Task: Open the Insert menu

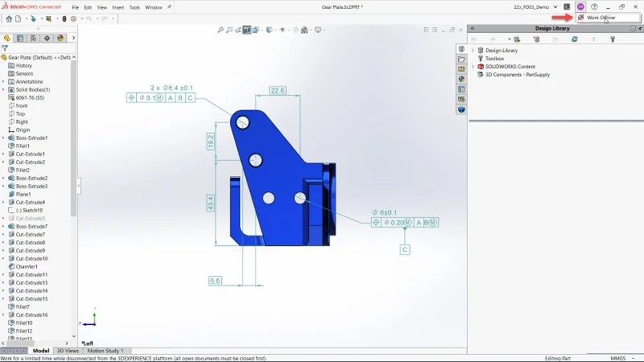Action: 118,7
